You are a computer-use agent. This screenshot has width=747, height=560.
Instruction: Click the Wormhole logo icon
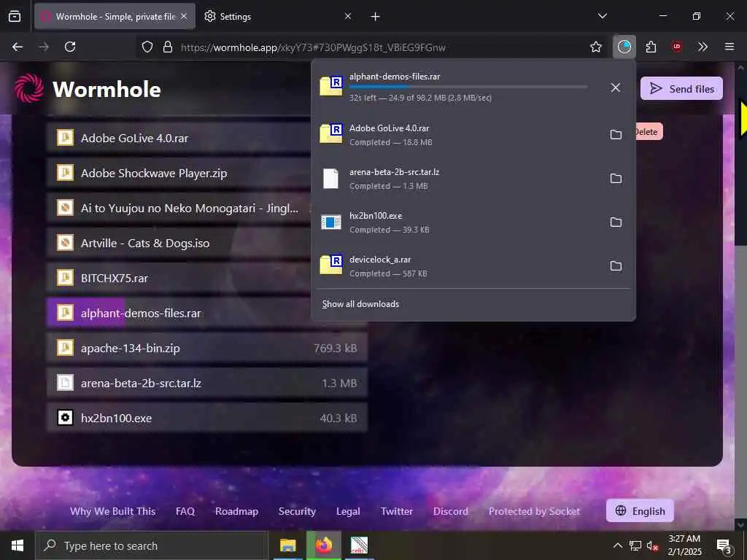click(x=29, y=88)
